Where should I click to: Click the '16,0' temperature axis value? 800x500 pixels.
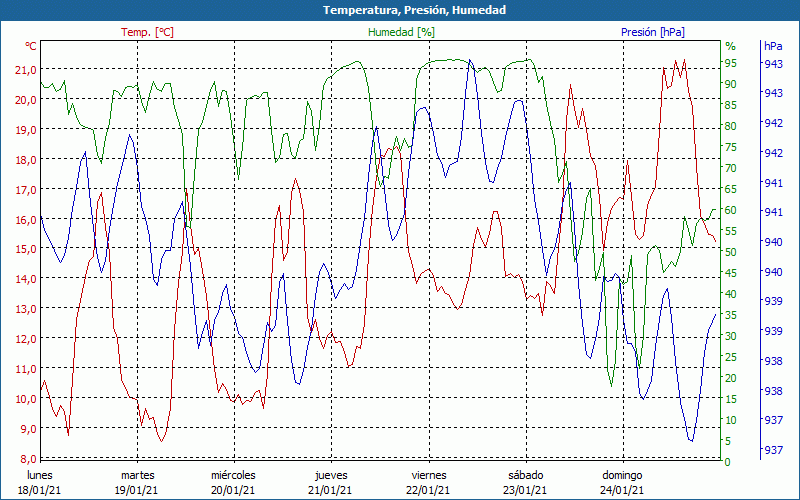click(x=26, y=219)
